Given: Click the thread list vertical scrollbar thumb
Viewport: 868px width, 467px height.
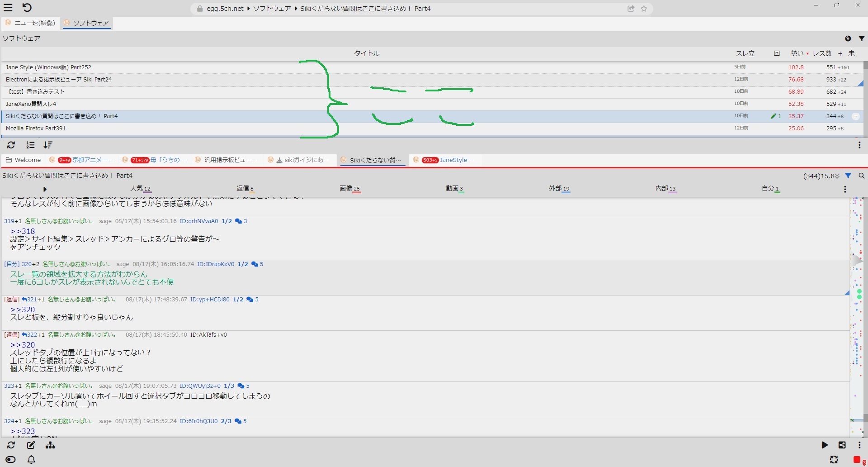Looking at the screenshot, I should [866, 65].
